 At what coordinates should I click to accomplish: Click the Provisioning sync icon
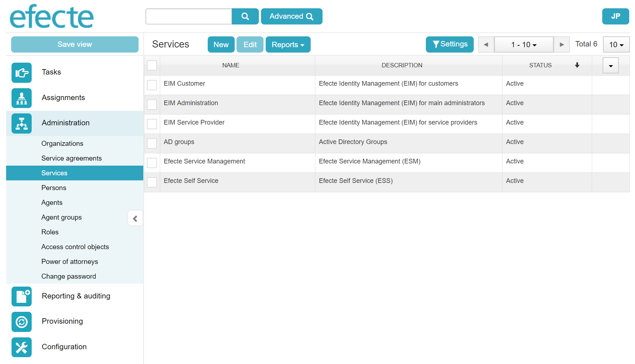click(x=22, y=322)
